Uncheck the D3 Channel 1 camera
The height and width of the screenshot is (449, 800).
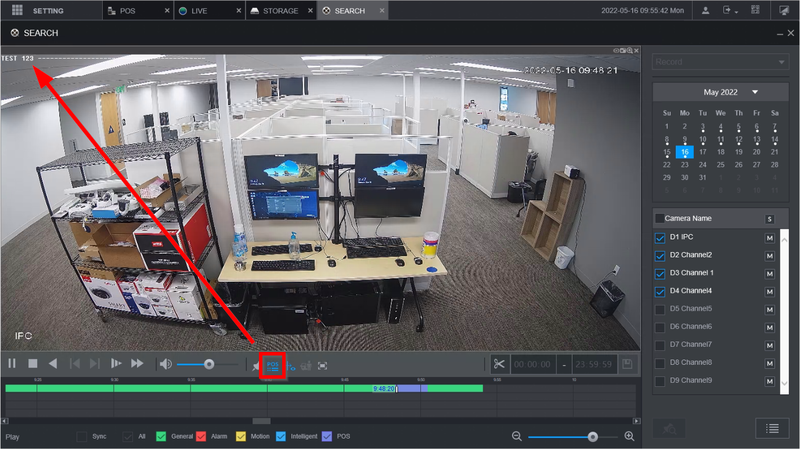click(x=660, y=273)
